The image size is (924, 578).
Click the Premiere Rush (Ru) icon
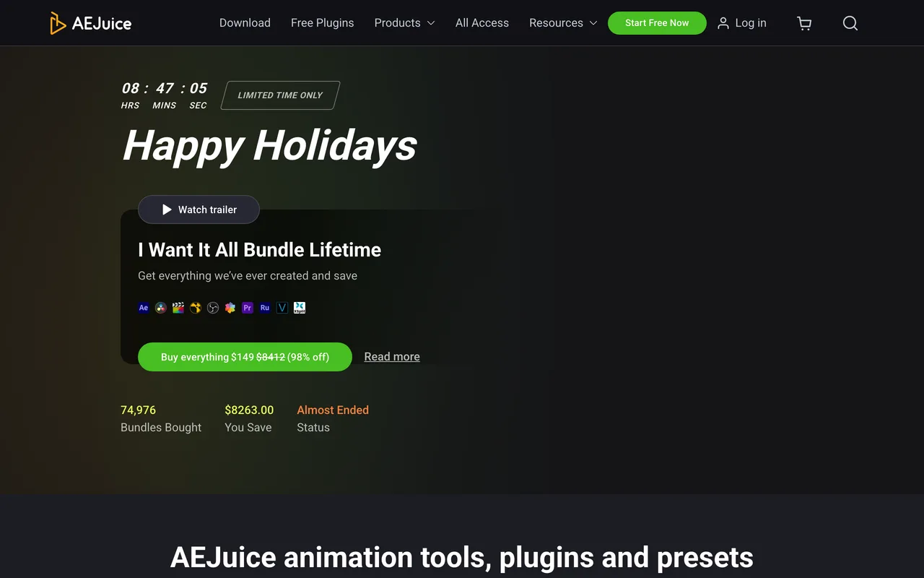click(265, 308)
